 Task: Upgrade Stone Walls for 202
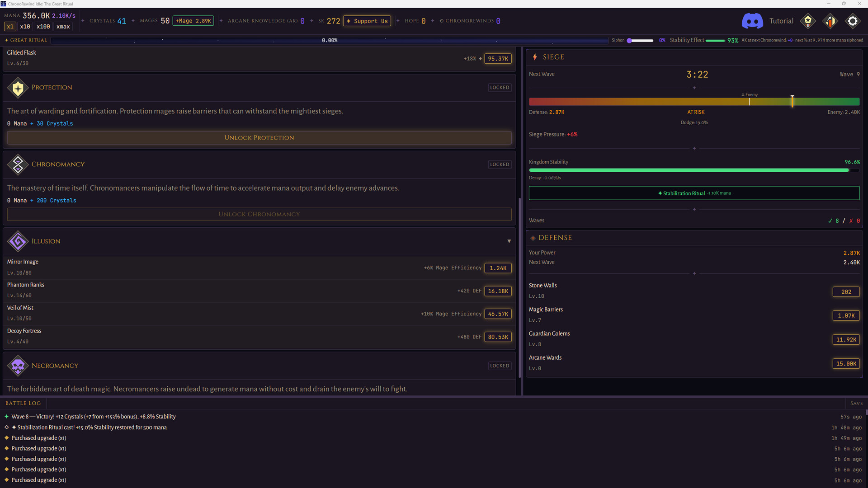coord(846,292)
